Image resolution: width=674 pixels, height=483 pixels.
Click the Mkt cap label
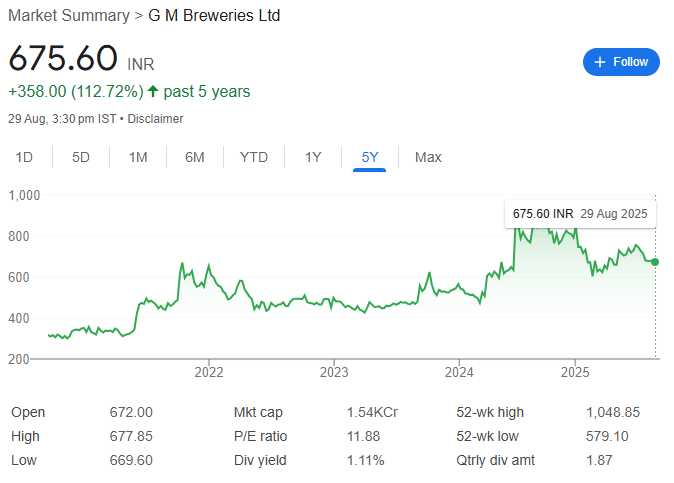pos(258,412)
